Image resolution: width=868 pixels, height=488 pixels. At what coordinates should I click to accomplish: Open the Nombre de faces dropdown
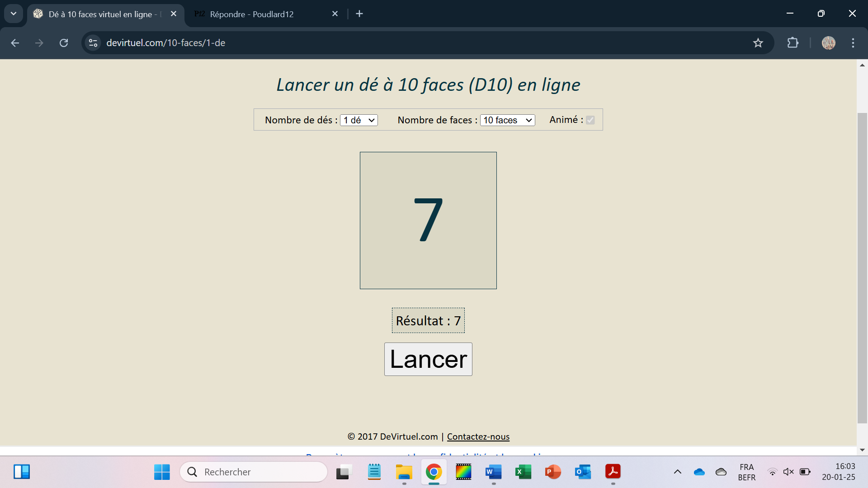[x=507, y=120]
